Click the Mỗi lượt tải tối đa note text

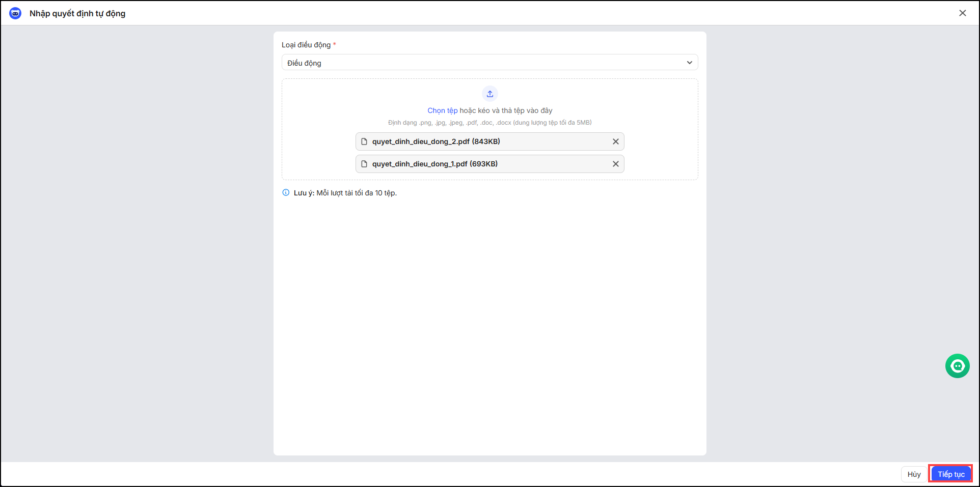(x=356, y=193)
